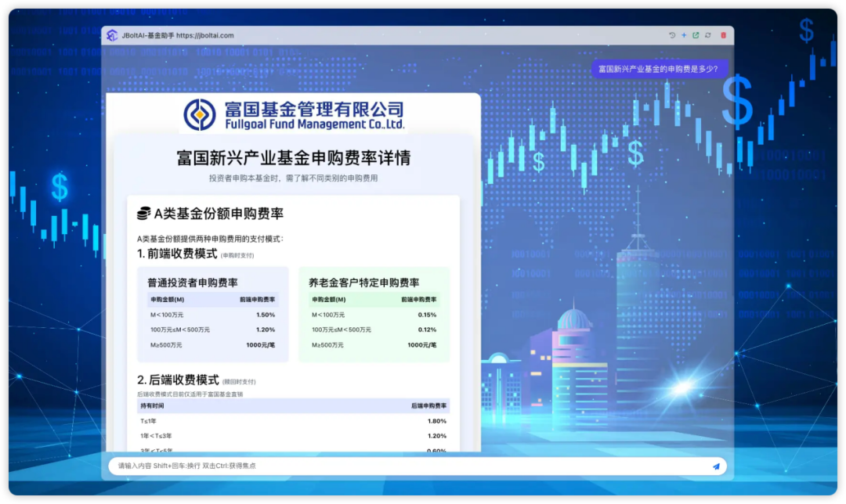Open in external window via green icon
Screen dimensions: 846x504
(696, 35)
